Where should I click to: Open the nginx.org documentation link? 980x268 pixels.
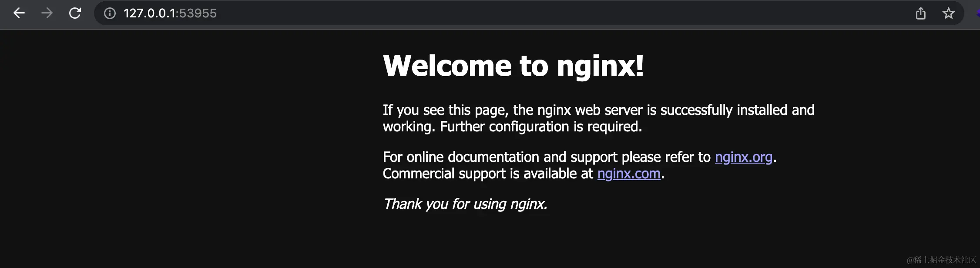[743, 157]
